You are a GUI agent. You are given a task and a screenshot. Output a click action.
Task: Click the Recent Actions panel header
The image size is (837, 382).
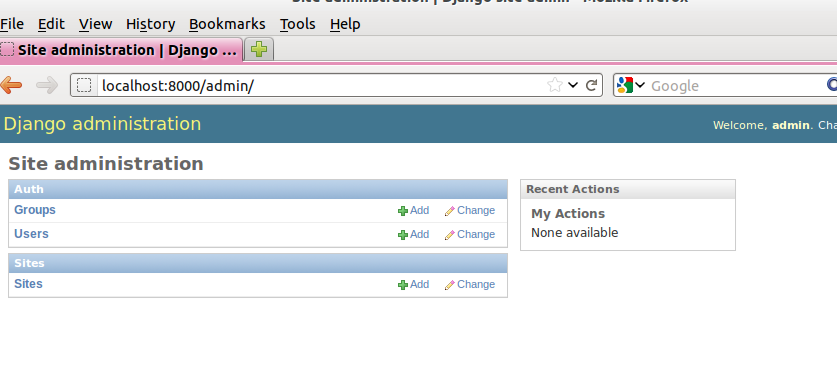[x=628, y=189]
